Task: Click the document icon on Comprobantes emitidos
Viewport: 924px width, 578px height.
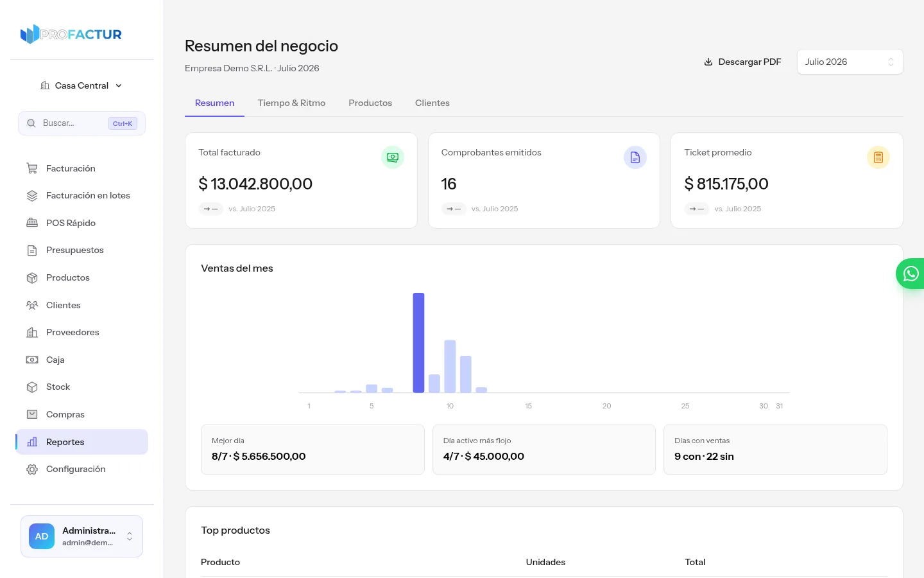Action: [x=635, y=157]
